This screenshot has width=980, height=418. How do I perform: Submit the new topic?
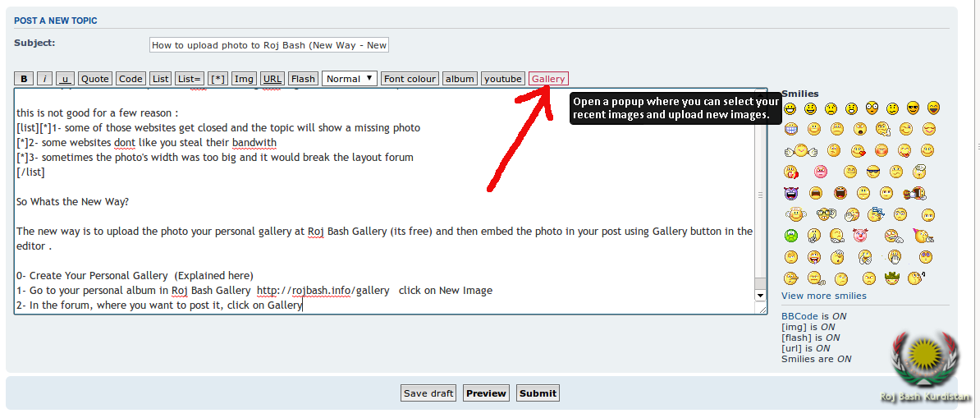coord(538,393)
